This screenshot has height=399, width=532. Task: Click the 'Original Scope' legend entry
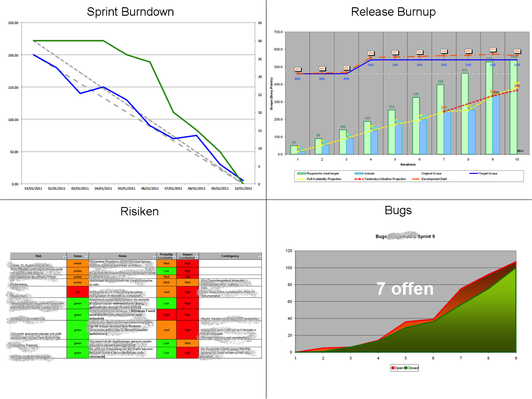tap(431, 173)
